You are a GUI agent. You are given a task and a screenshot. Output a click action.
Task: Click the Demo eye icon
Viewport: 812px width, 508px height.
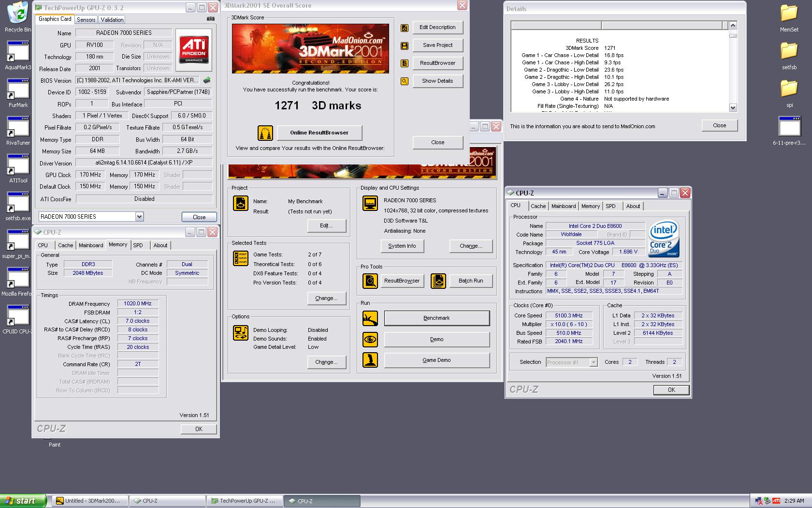click(x=370, y=339)
